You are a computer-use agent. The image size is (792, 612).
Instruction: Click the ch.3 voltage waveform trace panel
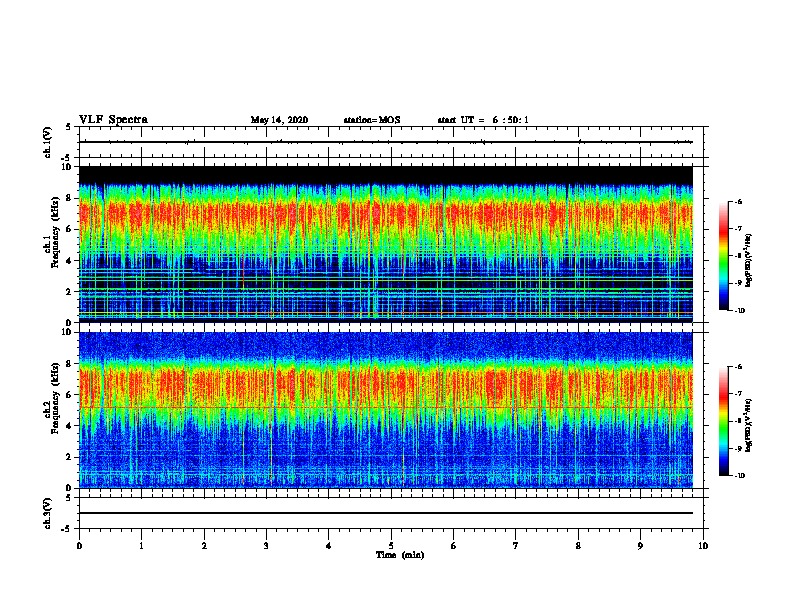point(391,513)
